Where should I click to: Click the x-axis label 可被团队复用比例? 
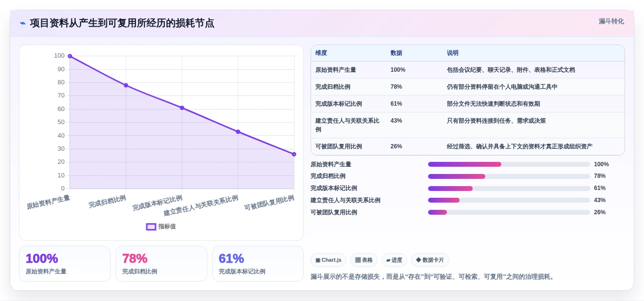269,203
